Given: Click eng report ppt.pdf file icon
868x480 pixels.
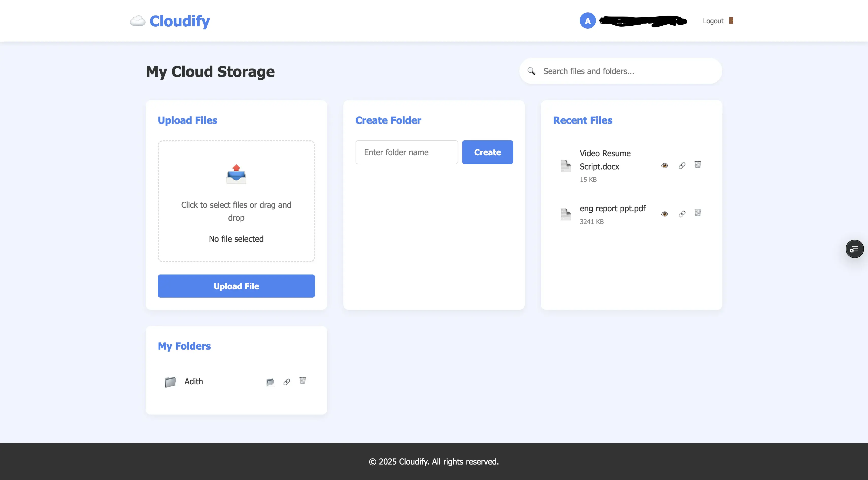Looking at the screenshot, I should tap(565, 214).
